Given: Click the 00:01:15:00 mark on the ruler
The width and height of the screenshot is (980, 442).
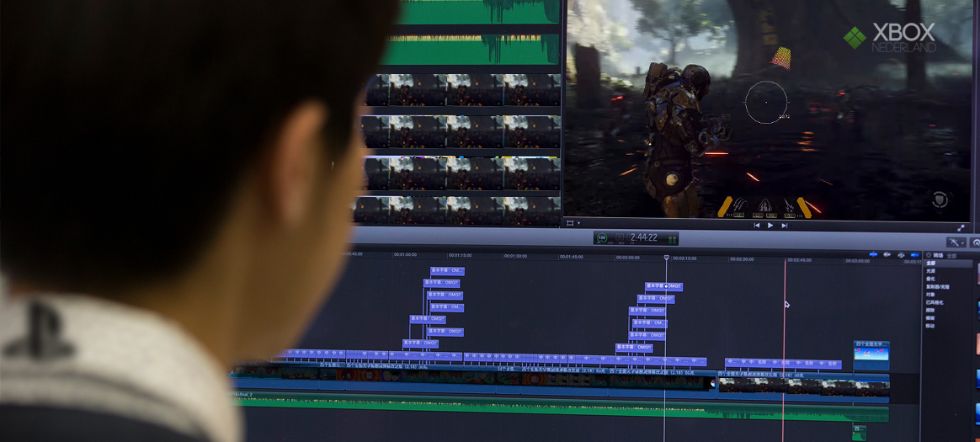Looking at the screenshot, I should [461, 256].
